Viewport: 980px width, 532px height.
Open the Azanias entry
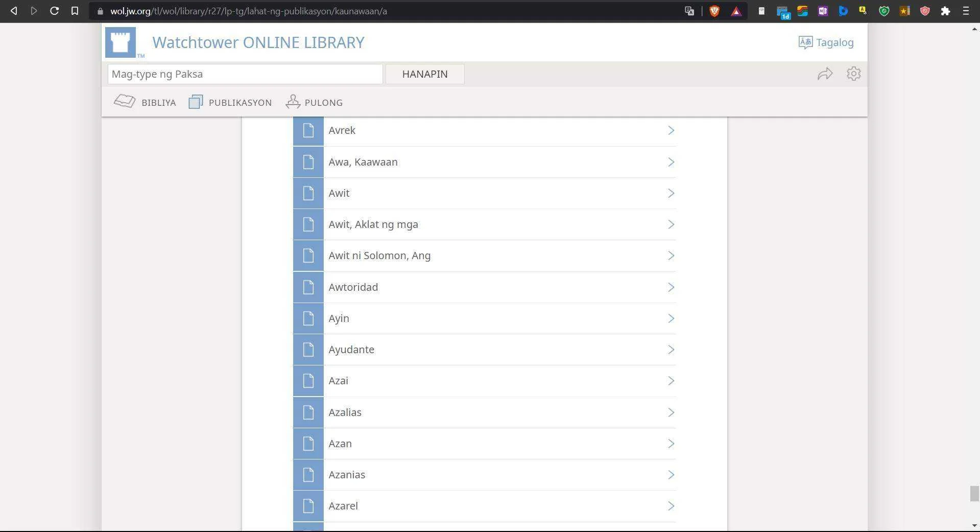(x=485, y=475)
